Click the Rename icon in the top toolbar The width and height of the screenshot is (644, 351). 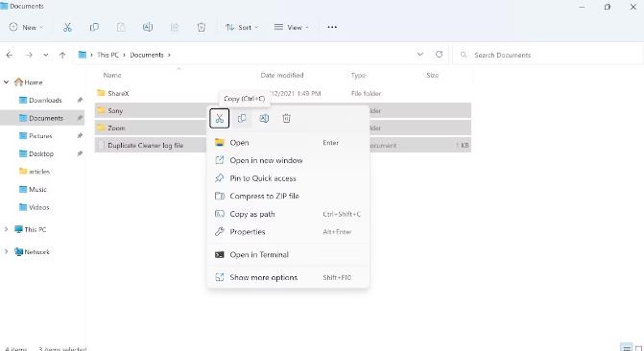point(148,28)
